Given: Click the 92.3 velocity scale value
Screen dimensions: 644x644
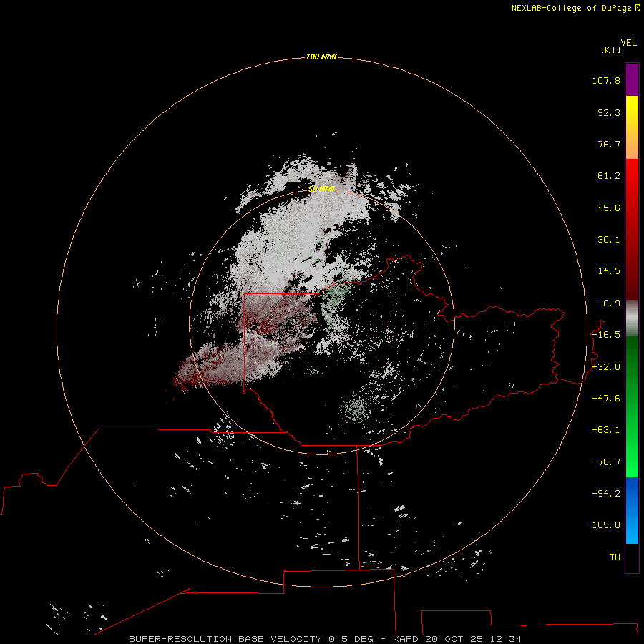Looking at the screenshot, I should [x=609, y=112].
